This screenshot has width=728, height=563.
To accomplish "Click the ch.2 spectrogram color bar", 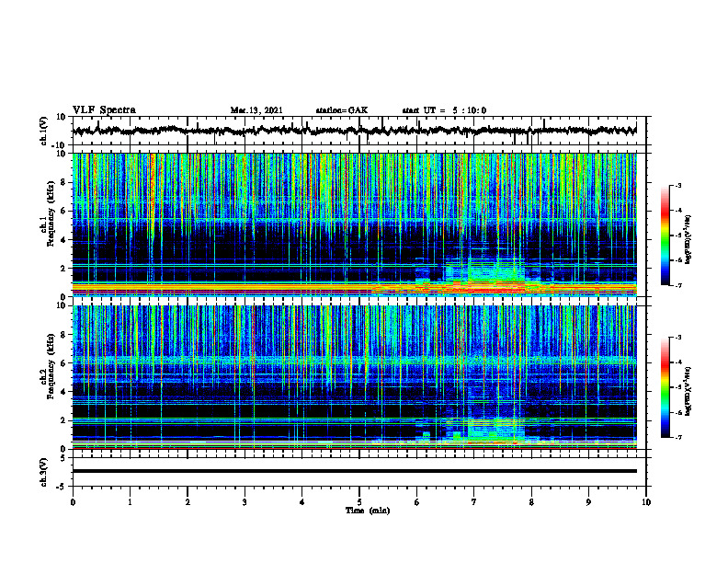I will [x=665, y=387].
